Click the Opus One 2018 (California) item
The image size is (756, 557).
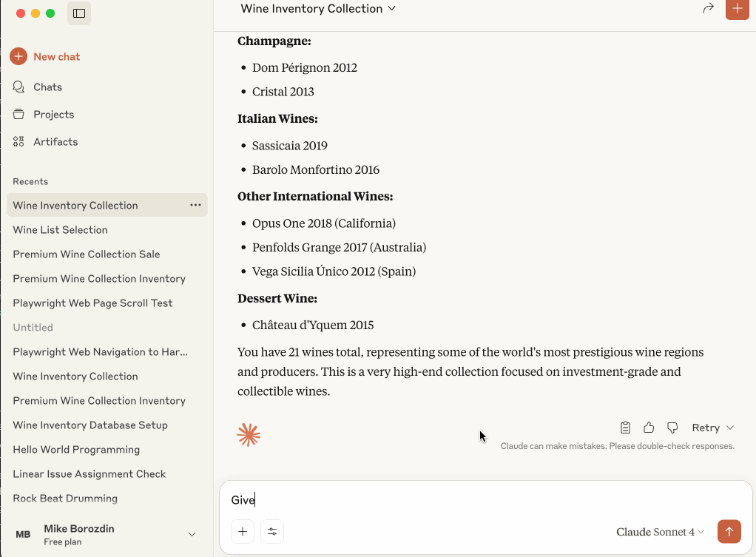324,223
